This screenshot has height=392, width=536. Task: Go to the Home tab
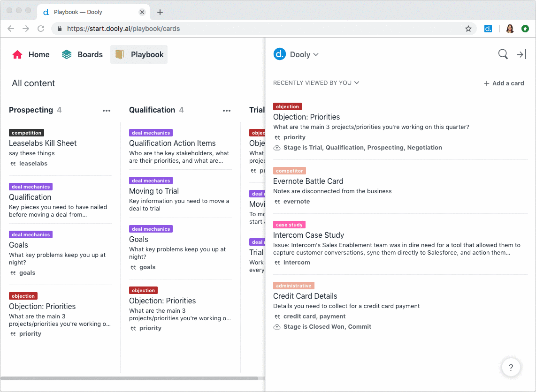click(x=31, y=54)
